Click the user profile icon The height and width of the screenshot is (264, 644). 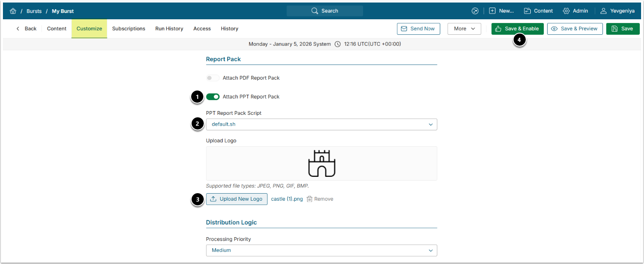604,11
